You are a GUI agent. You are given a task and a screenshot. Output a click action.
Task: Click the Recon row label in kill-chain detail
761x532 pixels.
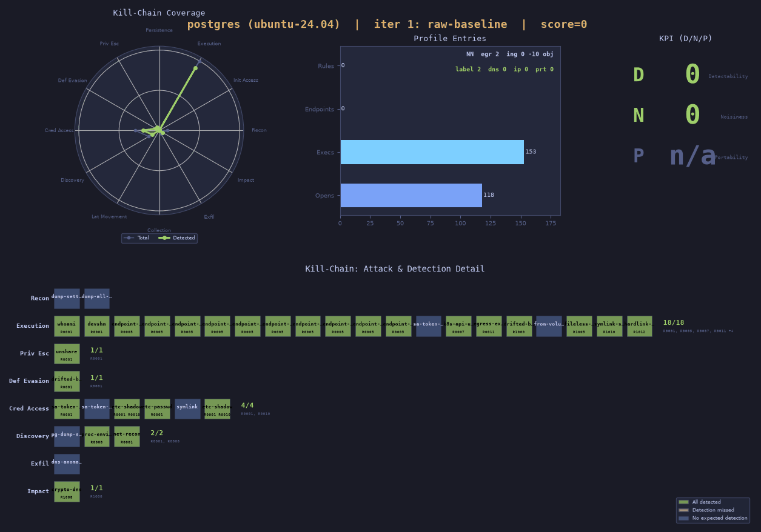pyautogui.click(x=40, y=299)
